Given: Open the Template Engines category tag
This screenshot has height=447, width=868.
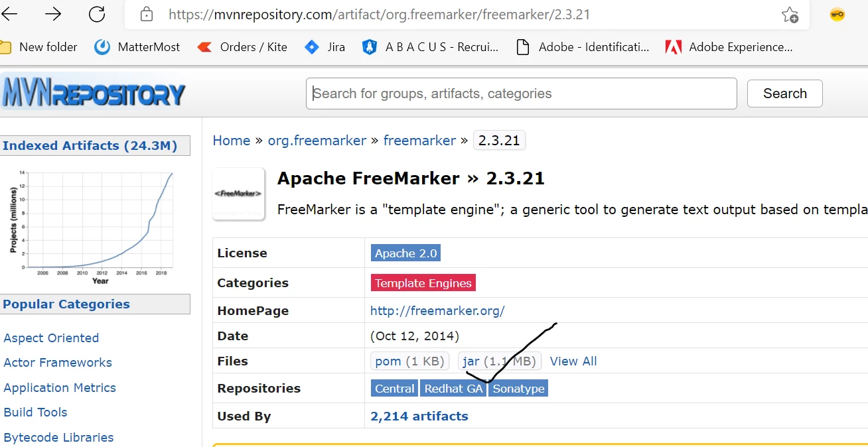Looking at the screenshot, I should tap(423, 283).
